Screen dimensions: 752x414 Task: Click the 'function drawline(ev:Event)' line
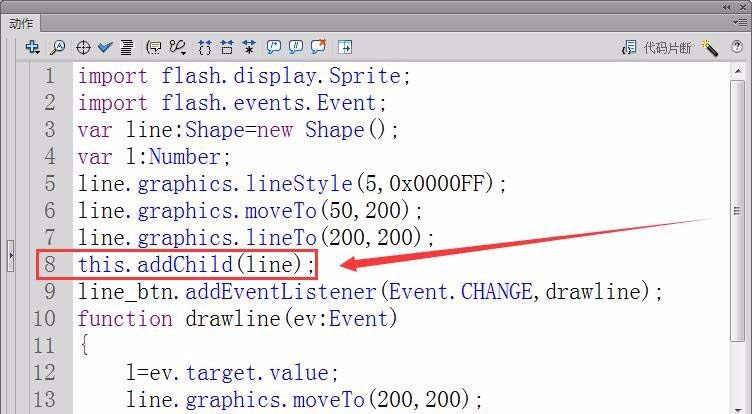click(237, 318)
